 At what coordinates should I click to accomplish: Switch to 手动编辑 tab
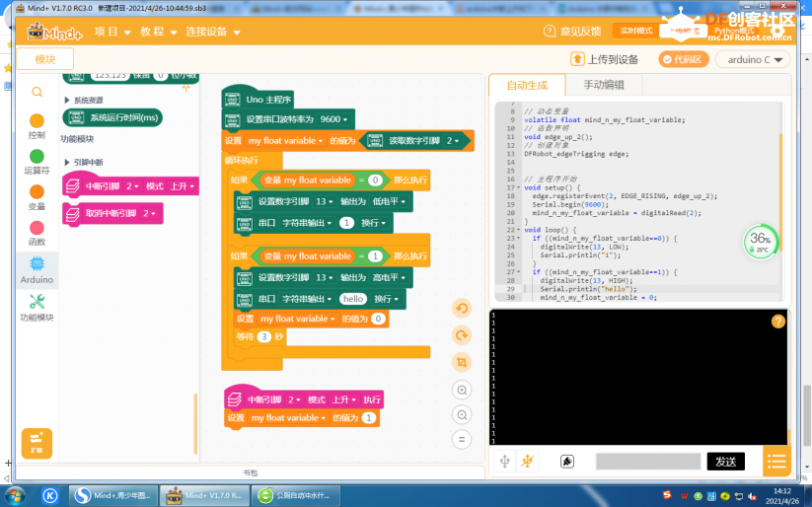click(604, 85)
